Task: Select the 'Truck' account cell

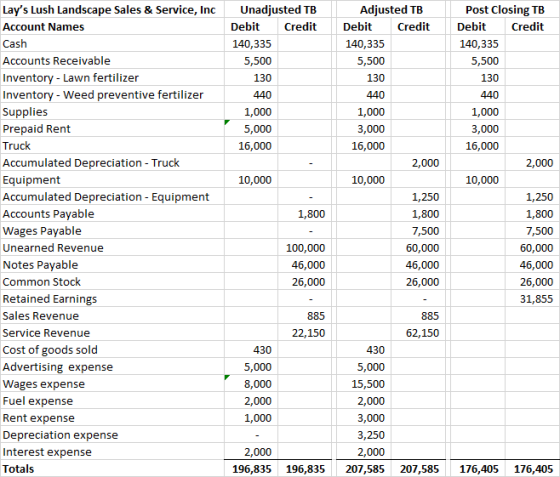Action: (112, 146)
